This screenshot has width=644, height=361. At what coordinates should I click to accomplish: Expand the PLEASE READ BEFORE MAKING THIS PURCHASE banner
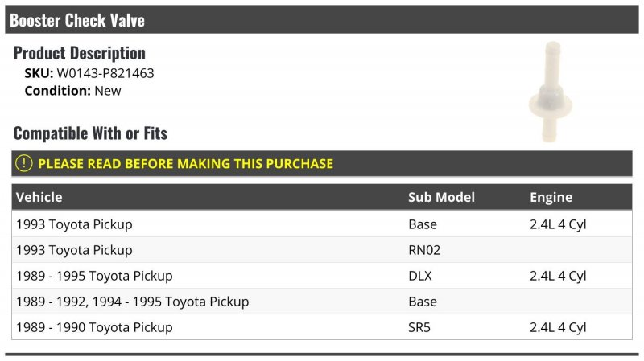(x=322, y=163)
